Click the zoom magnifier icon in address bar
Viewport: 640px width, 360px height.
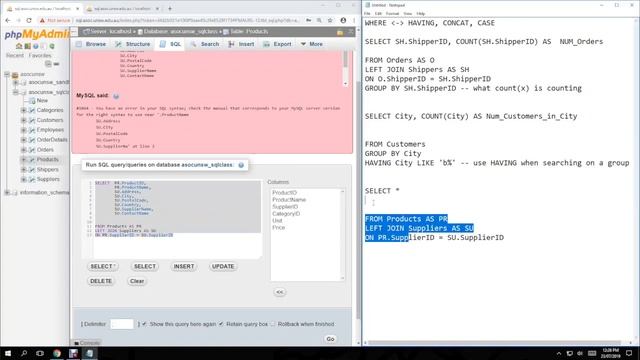[x=319, y=20]
